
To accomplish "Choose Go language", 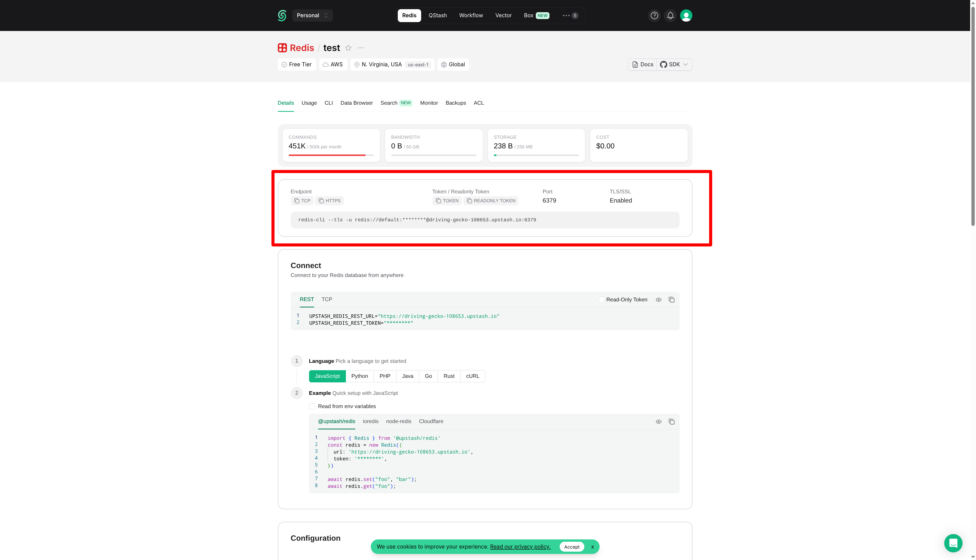I will [x=428, y=376].
